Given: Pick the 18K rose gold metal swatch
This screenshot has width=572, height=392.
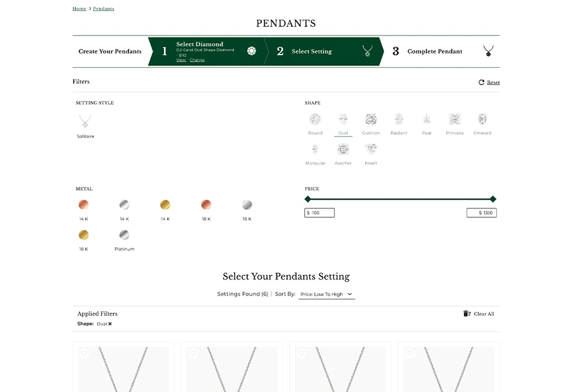Looking at the screenshot, I should [206, 205].
